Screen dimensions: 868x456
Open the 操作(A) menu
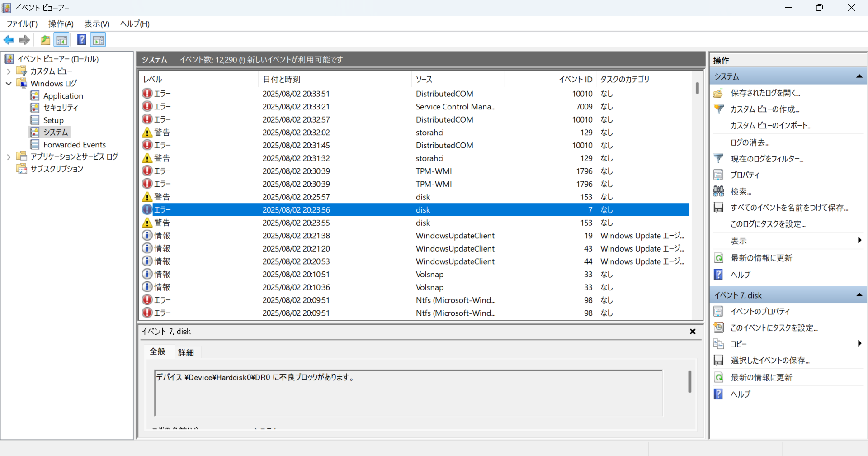(x=61, y=24)
